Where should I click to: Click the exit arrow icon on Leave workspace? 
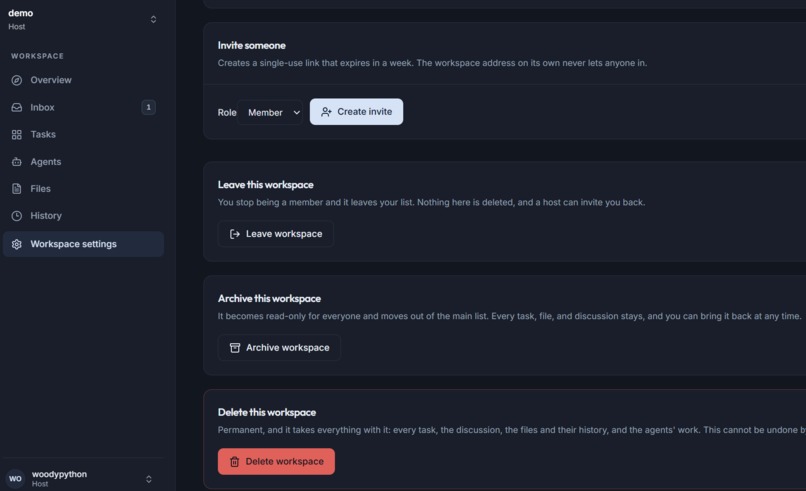point(234,234)
